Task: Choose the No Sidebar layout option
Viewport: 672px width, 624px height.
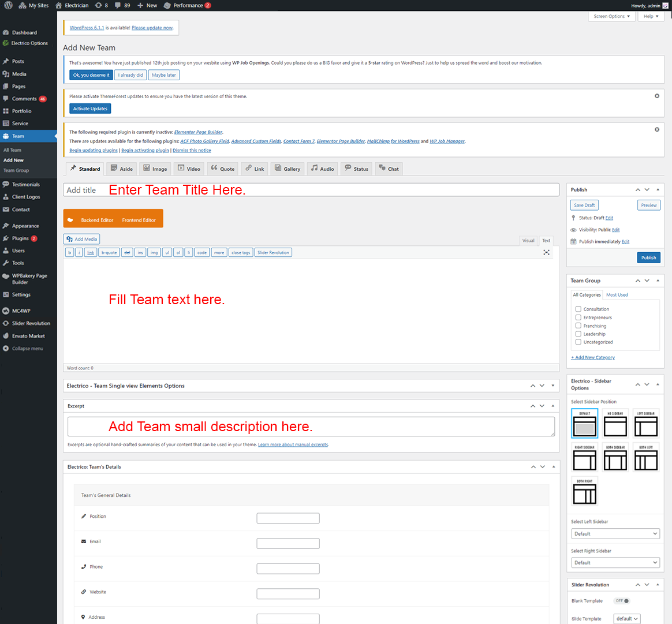Action: (x=615, y=424)
